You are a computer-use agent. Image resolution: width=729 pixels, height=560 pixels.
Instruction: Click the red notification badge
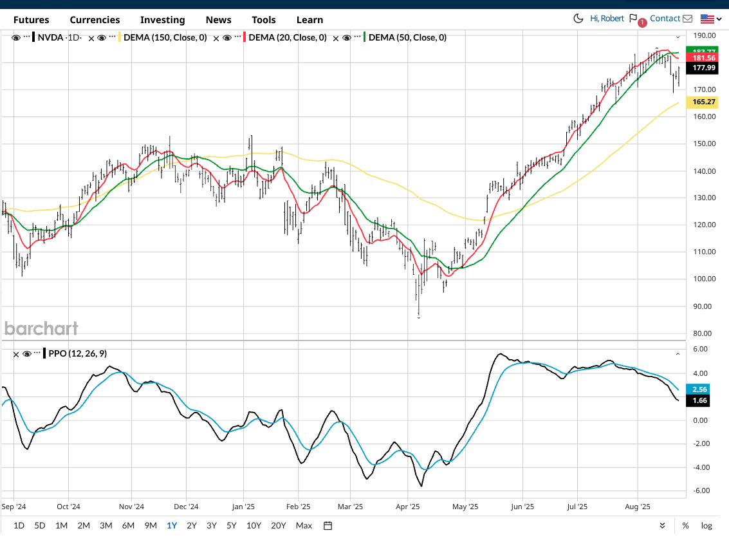tap(642, 23)
